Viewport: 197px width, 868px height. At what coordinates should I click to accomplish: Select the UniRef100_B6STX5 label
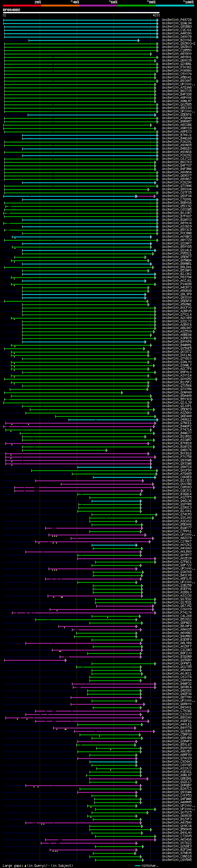177,91
